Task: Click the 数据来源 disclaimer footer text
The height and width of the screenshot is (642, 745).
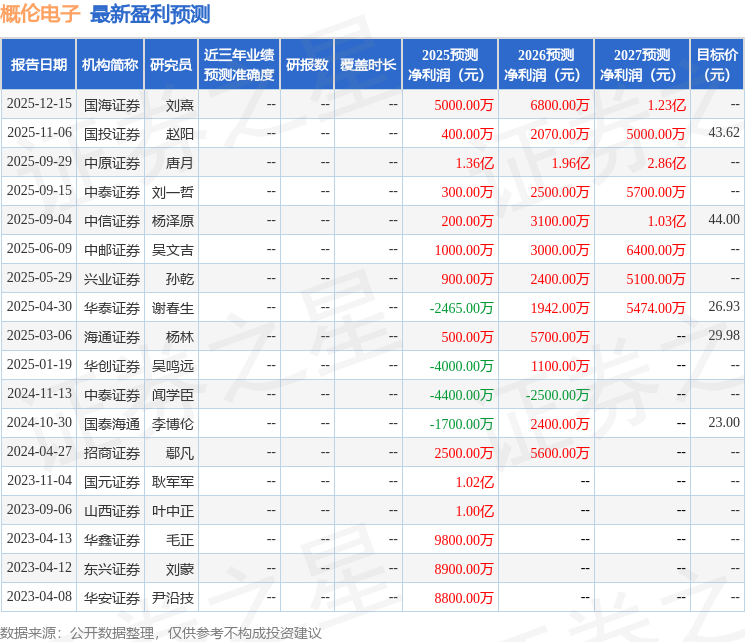Action: click(x=161, y=633)
